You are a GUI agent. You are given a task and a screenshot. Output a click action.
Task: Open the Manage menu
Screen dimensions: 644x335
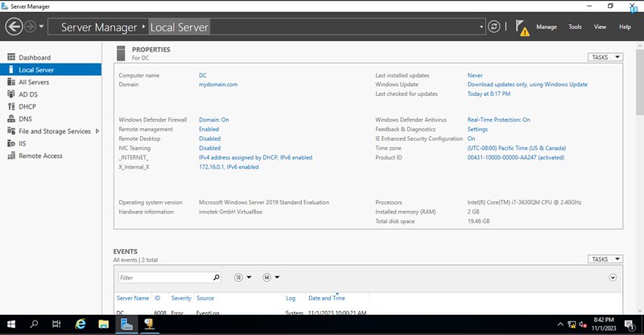click(x=547, y=27)
